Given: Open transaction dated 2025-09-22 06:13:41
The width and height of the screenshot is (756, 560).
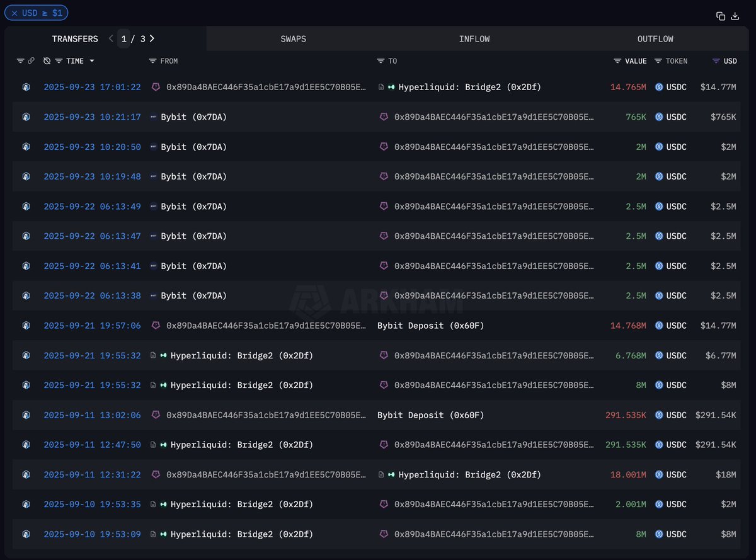Looking at the screenshot, I should tap(92, 266).
